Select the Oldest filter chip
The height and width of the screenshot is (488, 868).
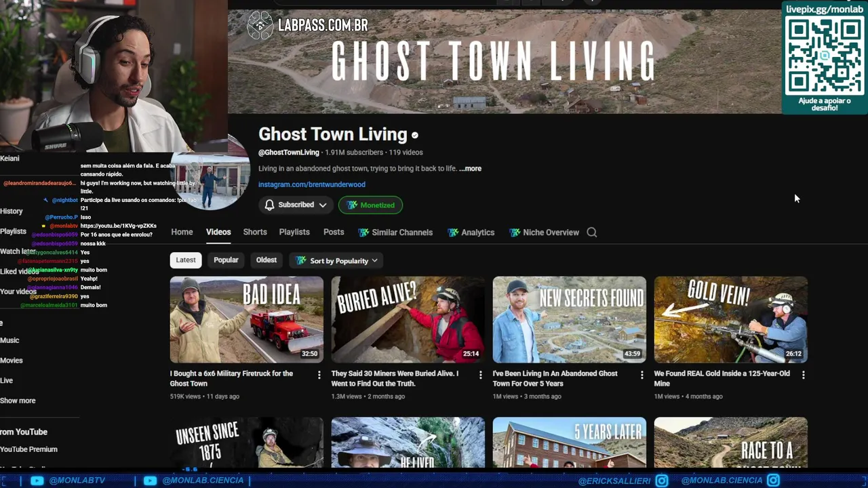[x=267, y=260]
